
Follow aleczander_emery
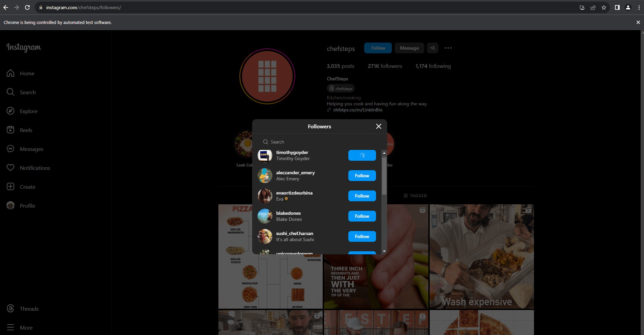point(362,176)
